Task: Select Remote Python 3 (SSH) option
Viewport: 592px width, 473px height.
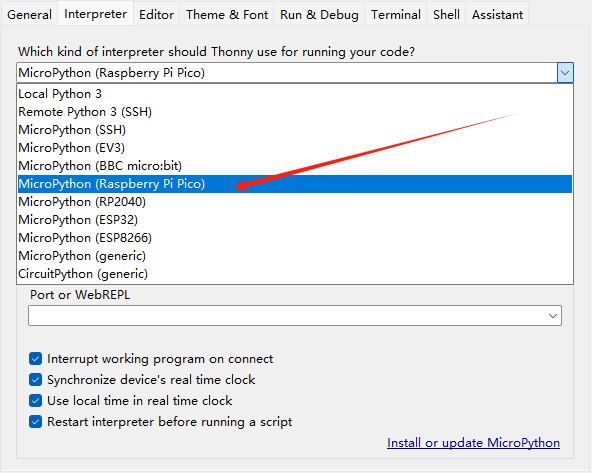Action: (x=295, y=112)
